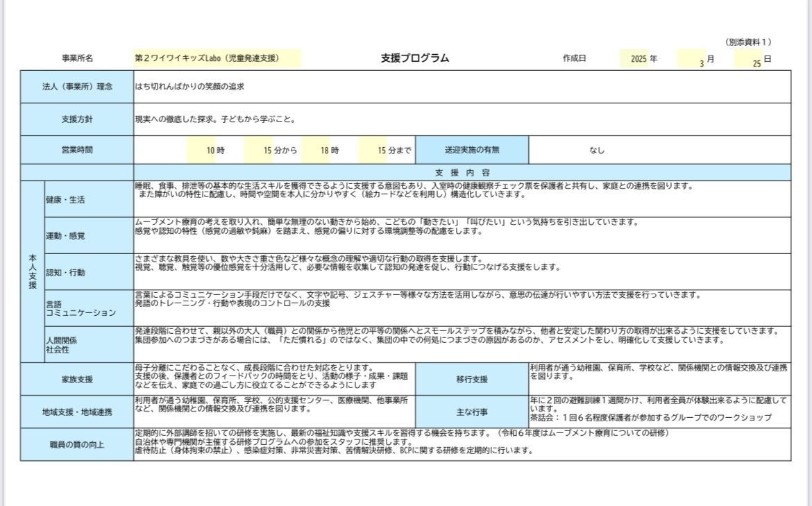Click the text beginning さまざまな教具を使い
Image resolution: width=812 pixels, height=506 pixels.
click(x=348, y=262)
